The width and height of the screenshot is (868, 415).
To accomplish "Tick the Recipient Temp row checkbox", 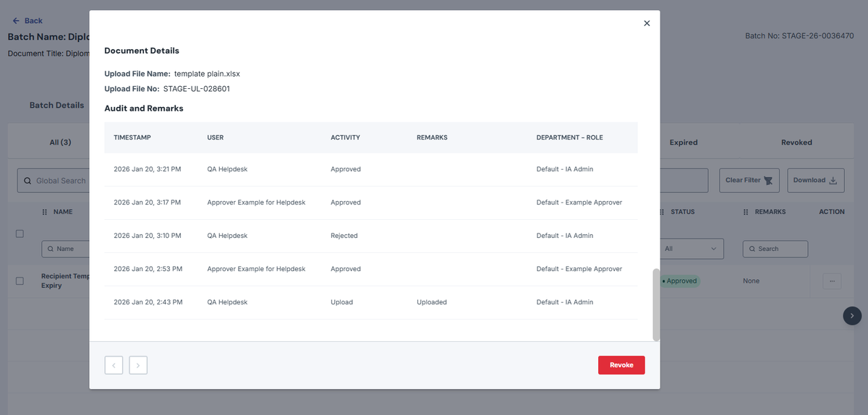I will point(20,281).
